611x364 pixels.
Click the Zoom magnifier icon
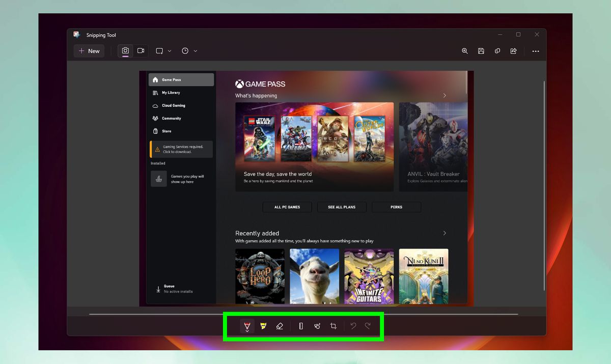point(465,51)
